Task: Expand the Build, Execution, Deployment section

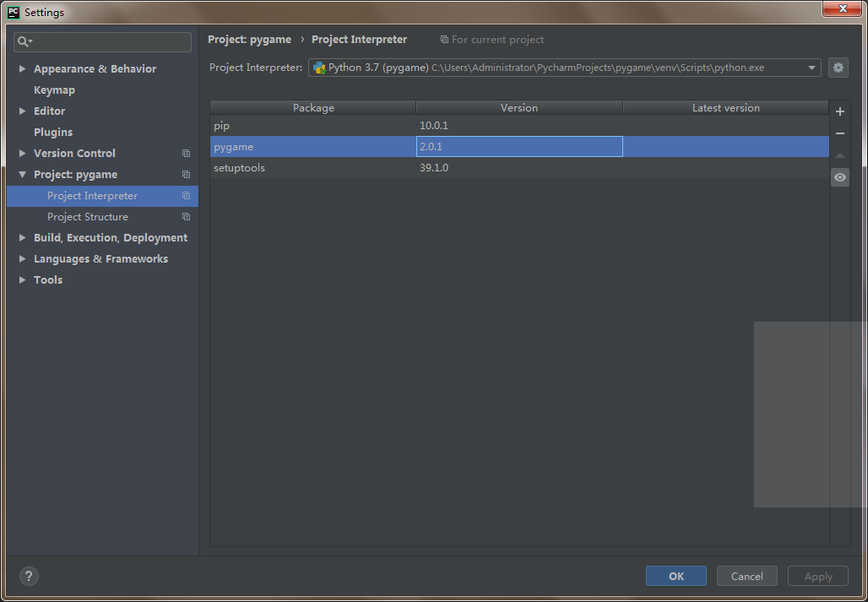Action: (x=22, y=237)
